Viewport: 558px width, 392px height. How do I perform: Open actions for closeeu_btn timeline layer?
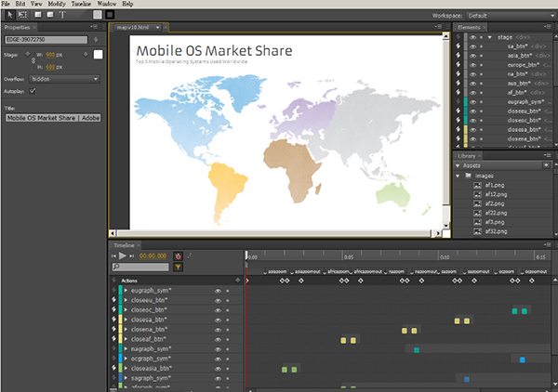click(113, 300)
